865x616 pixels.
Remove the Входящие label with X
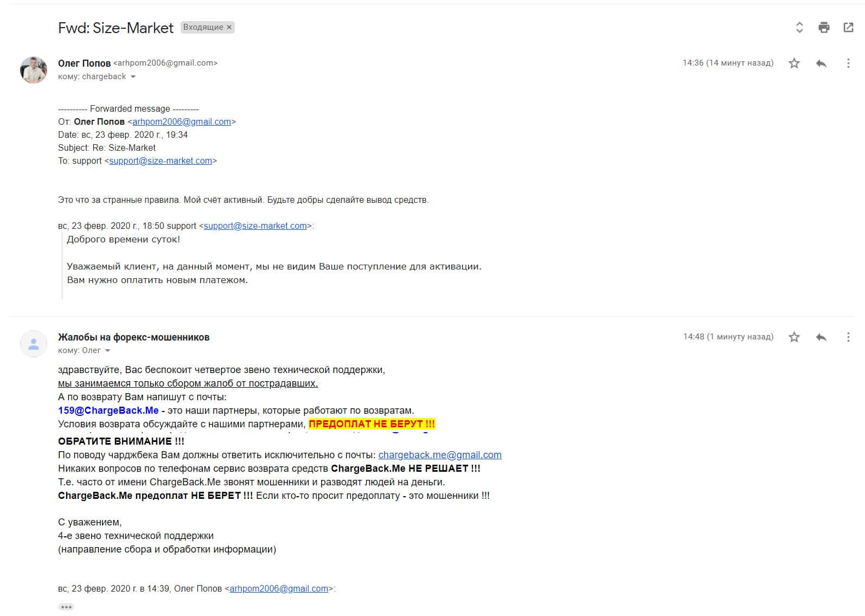[x=229, y=27]
